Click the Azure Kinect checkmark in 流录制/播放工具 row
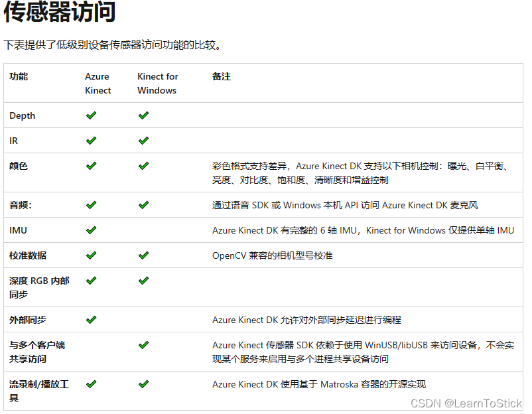 pyautogui.click(x=92, y=384)
